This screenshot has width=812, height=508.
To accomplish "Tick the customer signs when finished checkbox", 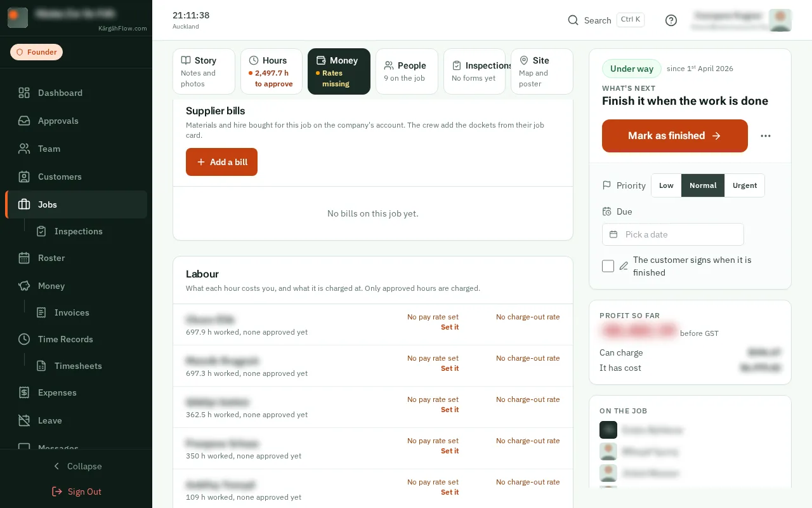I will (608, 266).
